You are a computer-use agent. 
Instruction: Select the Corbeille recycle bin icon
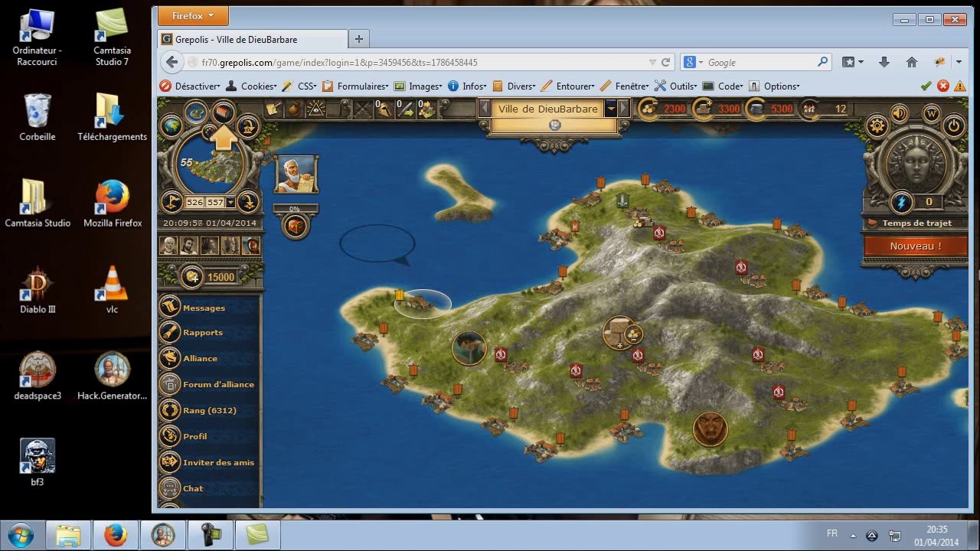point(38,117)
